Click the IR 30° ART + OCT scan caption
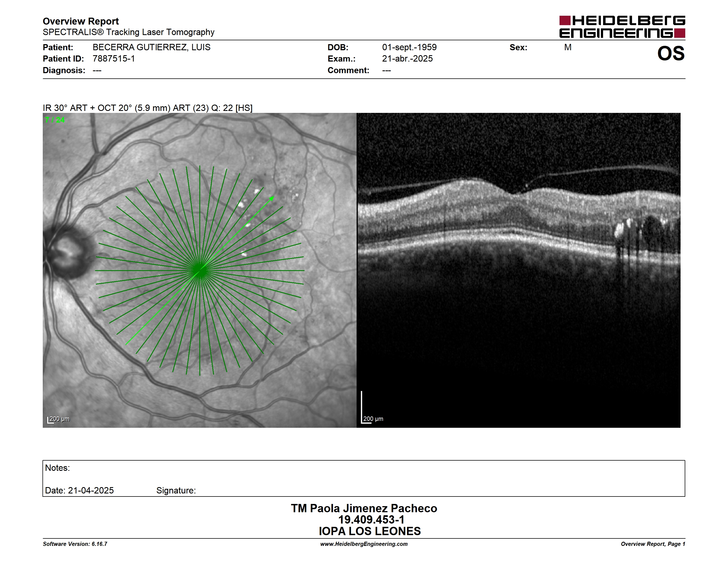728x563 pixels. (x=148, y=108)
